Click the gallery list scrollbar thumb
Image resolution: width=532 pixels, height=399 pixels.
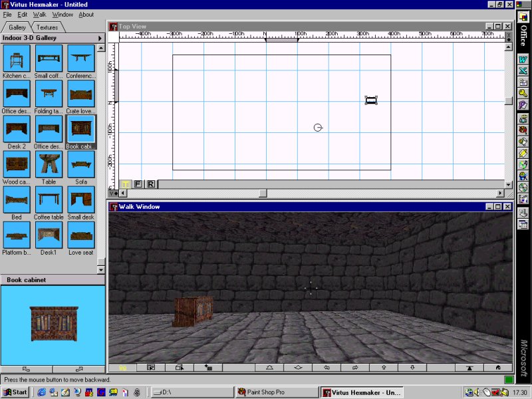coord(101,261)
